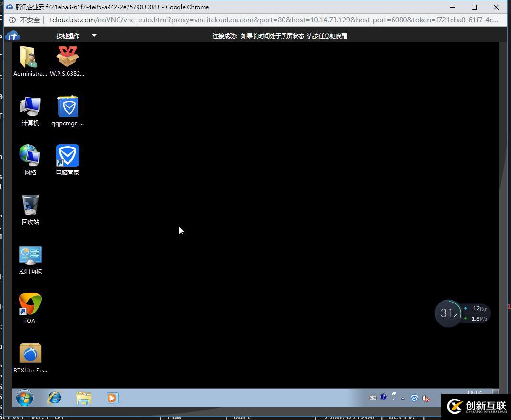Click the 电脑管家 shield tray icon
Image resolution: width=511 pixels, height=420 pixels.
[414, 398]
